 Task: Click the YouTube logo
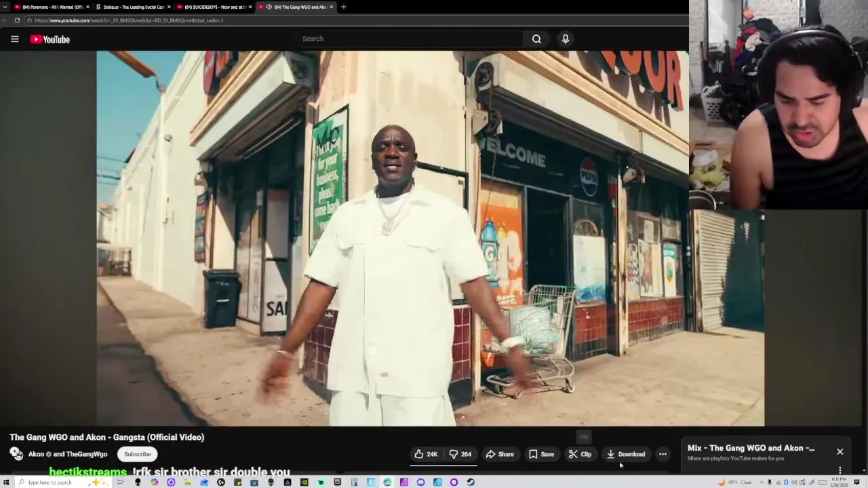point(50,39)
